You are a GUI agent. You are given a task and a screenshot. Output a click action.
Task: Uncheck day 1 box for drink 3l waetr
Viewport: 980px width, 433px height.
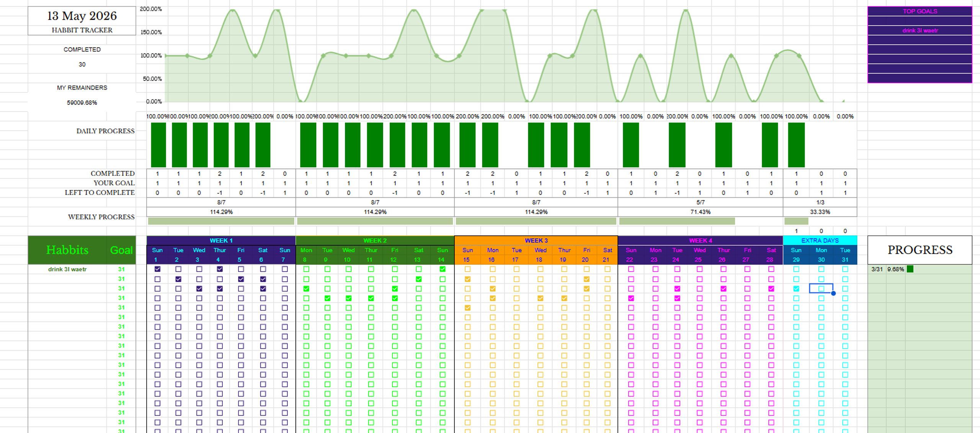pyautogui.click(x=157, y=269)
